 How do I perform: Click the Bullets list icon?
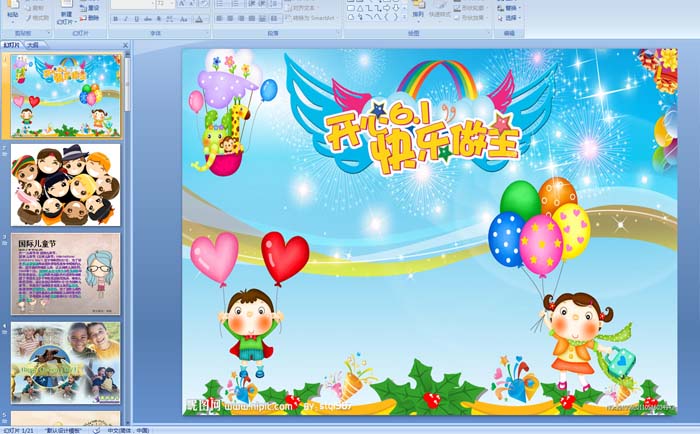pyautogui.click(x=221, y=4)
